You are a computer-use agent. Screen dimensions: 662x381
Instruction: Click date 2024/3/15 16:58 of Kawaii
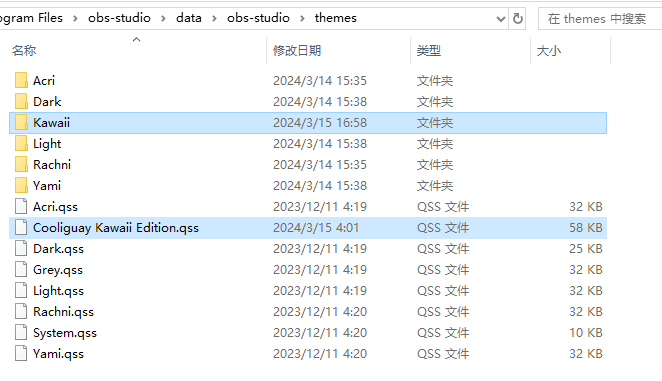320,122
